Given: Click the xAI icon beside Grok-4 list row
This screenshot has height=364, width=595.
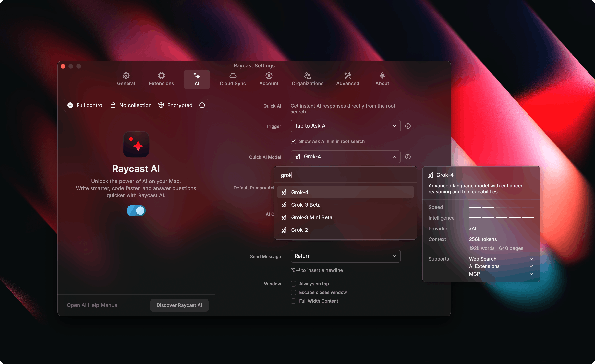Looking at the screenshot, I should tap(284, 192).
